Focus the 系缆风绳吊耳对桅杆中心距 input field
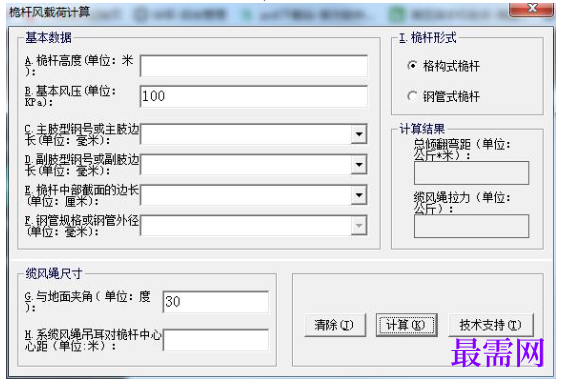The height and width of the screenshot is (384, 563). coord(216,340)
